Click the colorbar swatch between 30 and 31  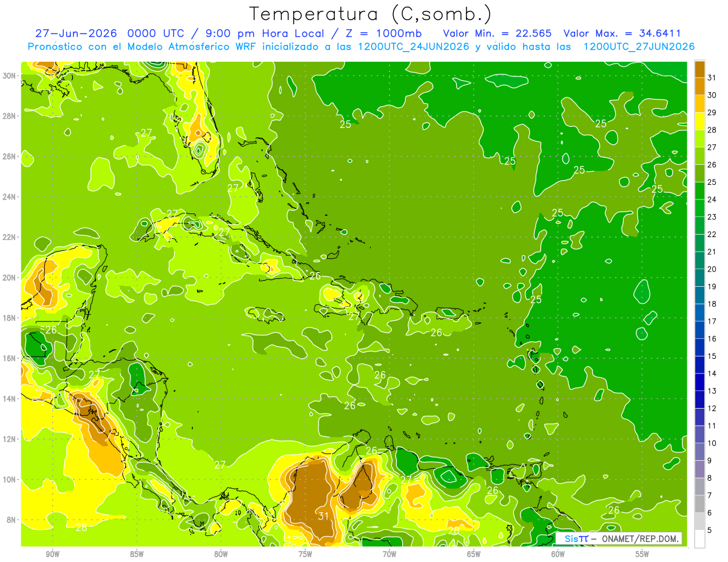coord(699,86)
